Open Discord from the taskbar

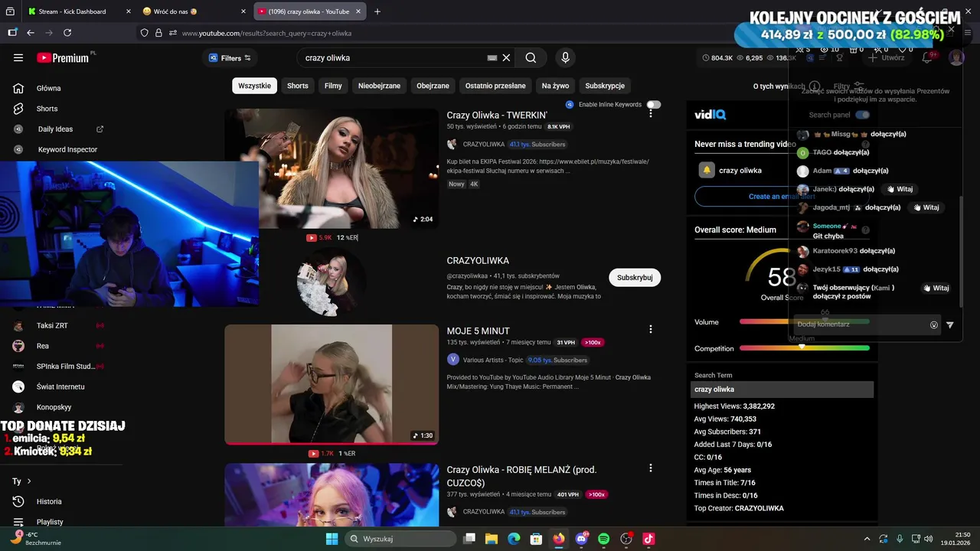(x=581, y=539)
